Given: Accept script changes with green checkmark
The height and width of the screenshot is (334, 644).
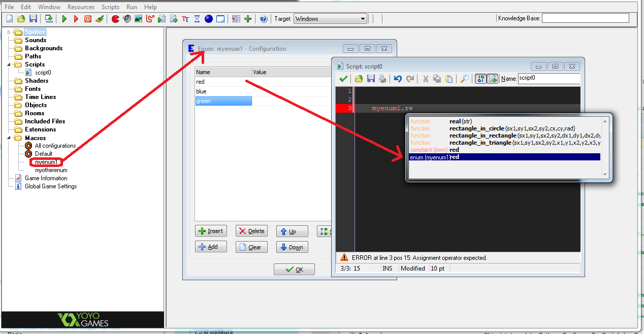Looking at the screenshot, I should coord(343,79).
